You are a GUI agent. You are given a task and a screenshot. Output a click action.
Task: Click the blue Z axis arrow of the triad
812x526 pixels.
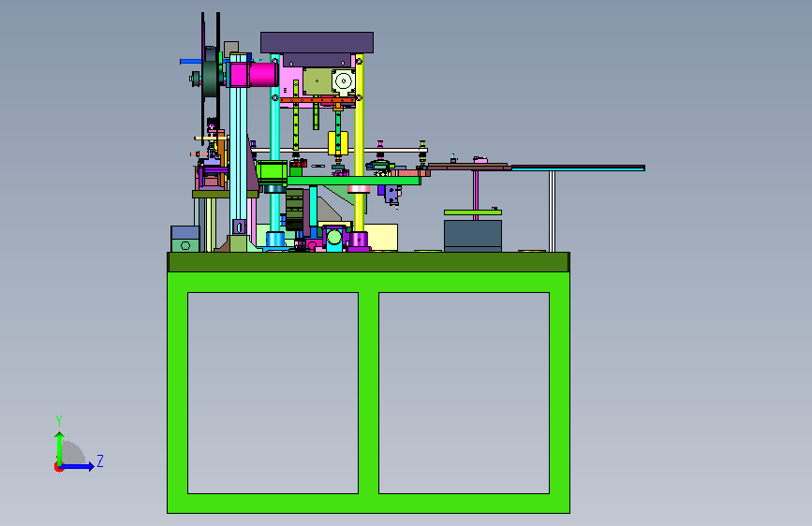78,466
